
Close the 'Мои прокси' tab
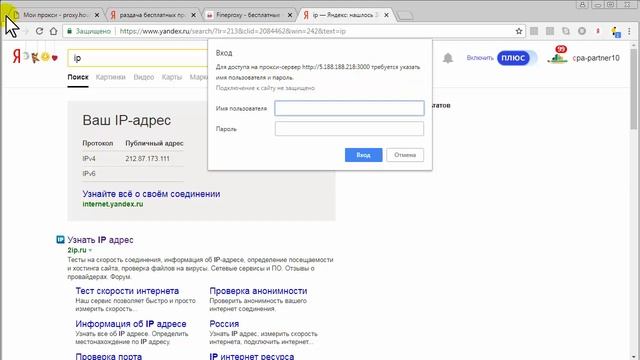(97, 15)
